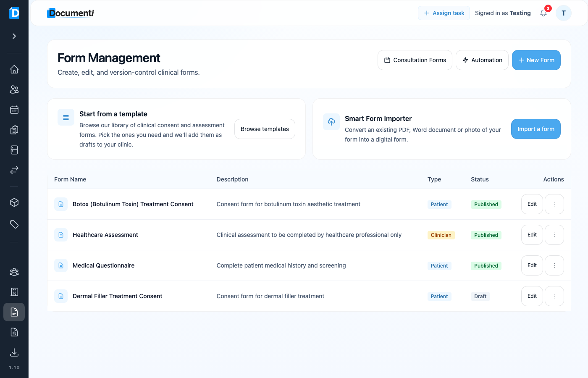This screenshot has height=378, width=588.
Task: Create a New Form
Action: pyautogui.click(x=536, y=60)
